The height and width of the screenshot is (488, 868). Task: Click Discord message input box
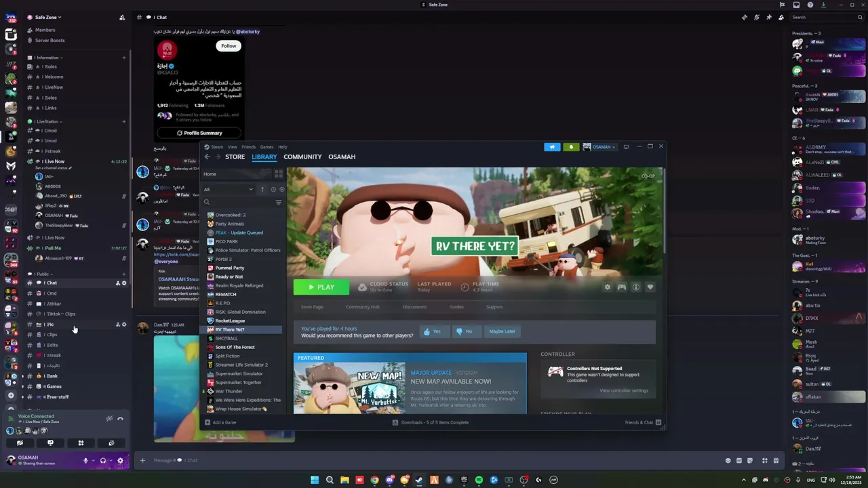pyautogui.click(x=434, y=460)
